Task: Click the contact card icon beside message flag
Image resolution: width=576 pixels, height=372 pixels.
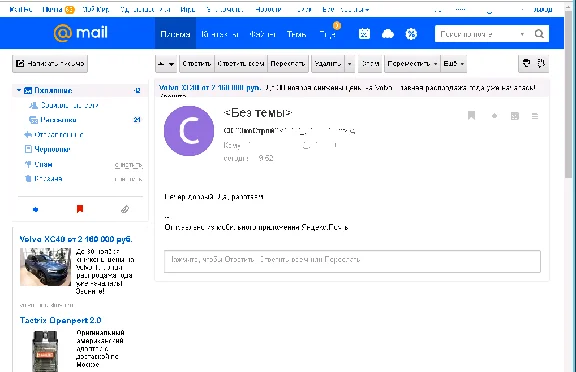Action: pos(515,116)
